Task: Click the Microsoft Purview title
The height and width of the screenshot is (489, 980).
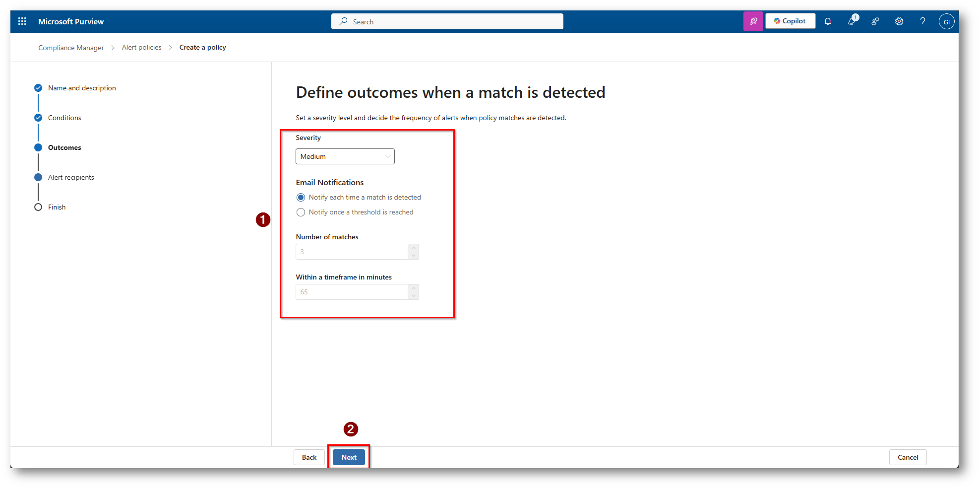Action: (x=71, y=21)
